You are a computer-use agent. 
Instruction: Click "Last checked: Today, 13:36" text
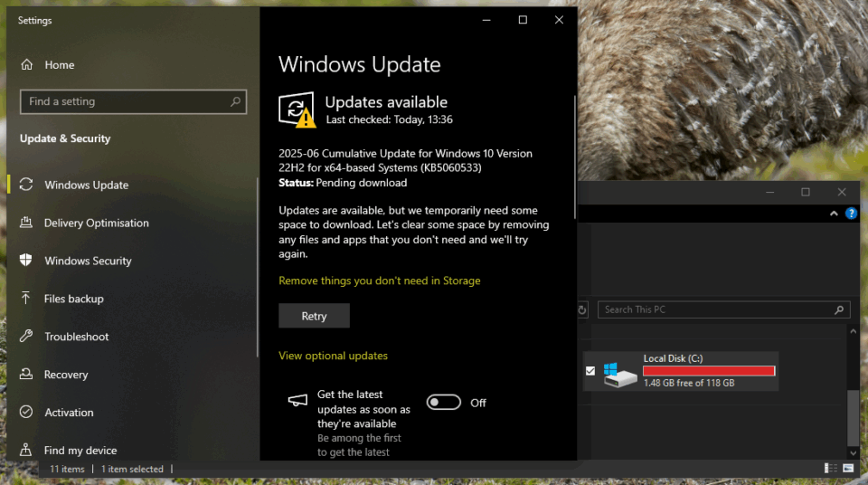[x=389, y=119]
